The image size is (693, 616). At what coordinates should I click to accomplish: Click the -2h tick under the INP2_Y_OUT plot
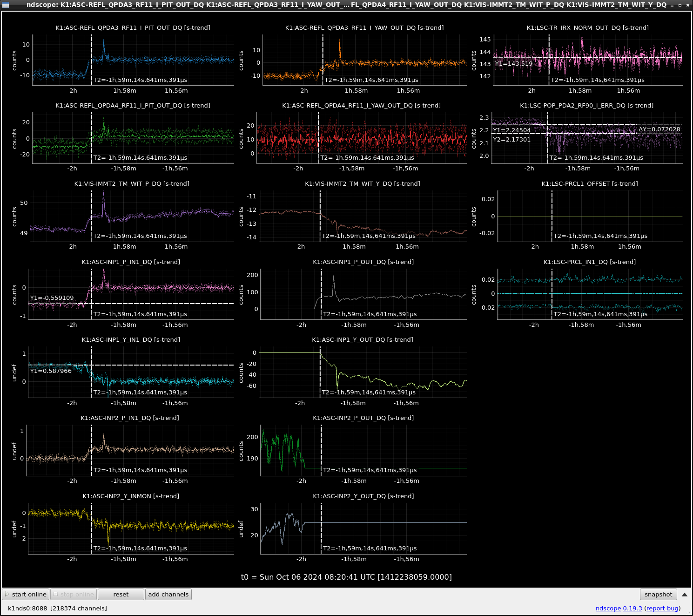click(301, 559)
